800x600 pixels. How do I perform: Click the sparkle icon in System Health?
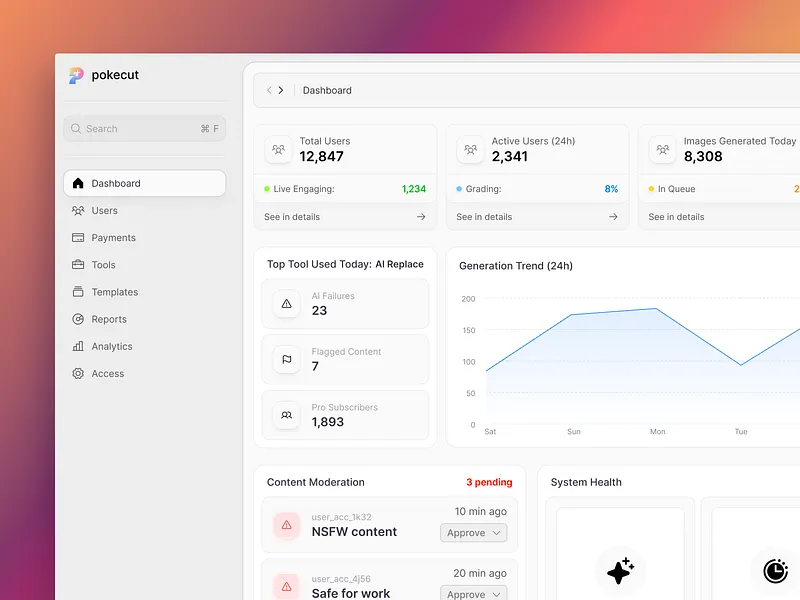click(x=621, y=570)
